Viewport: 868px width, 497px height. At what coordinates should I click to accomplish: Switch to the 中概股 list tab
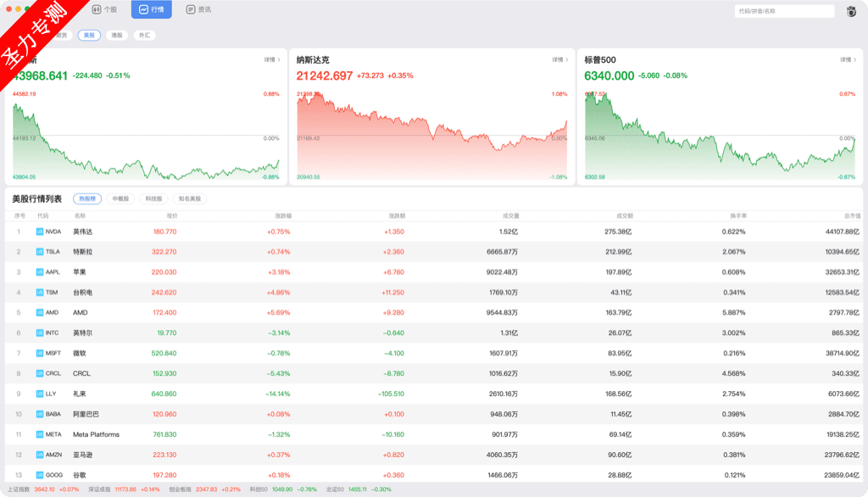[120, 198]
